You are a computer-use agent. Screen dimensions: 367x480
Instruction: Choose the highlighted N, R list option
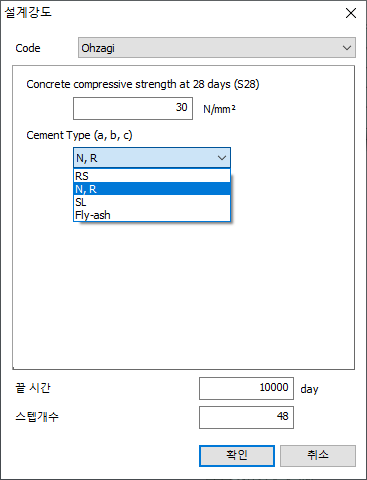(152, 189)
